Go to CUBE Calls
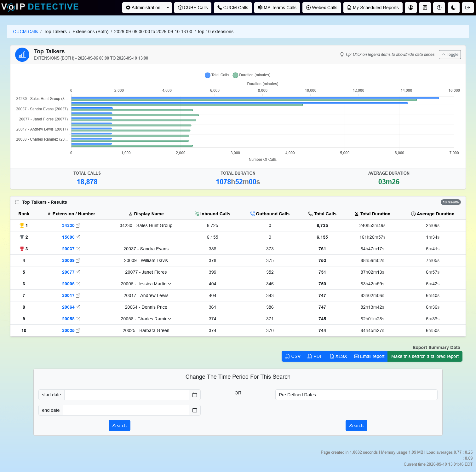The width and height of the screenshot is (476, 472). pyautogui.click(x=193, y=8)
